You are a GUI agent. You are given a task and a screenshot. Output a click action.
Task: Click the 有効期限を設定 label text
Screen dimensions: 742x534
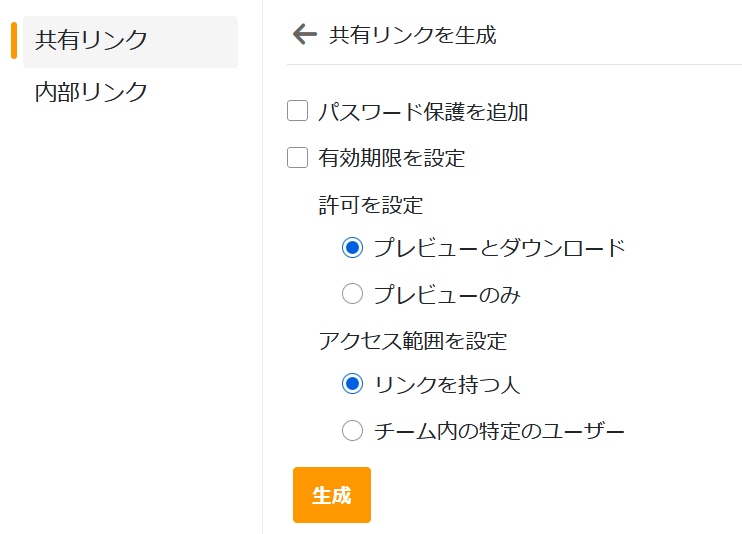(x=391, y=158)
